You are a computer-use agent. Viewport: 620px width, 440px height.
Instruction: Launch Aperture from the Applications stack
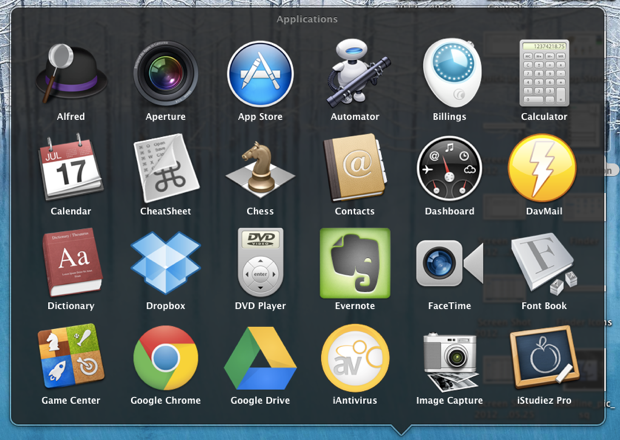click(166, 73)
